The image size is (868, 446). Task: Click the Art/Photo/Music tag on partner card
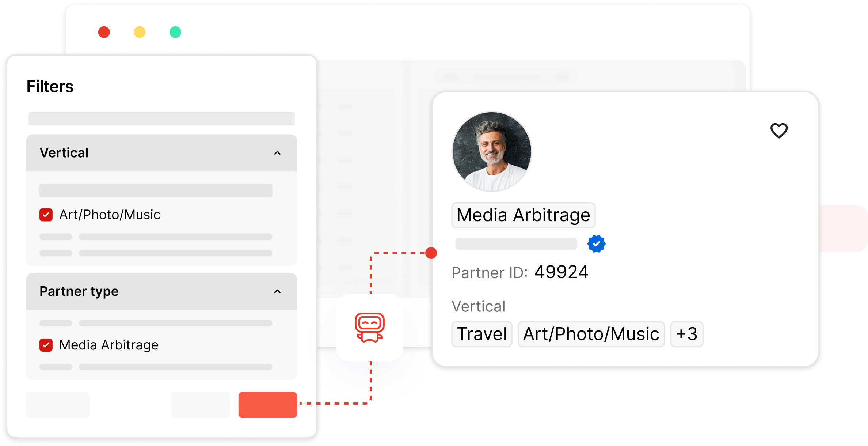click(x=591, y=334)
